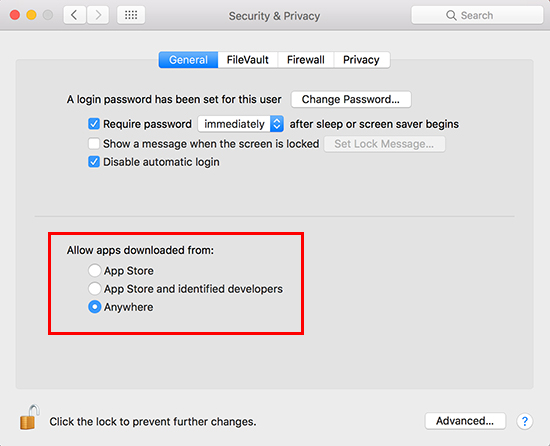Select the App Store radio option
Screen dimensions: 550x446
click(x=94, y=270)
